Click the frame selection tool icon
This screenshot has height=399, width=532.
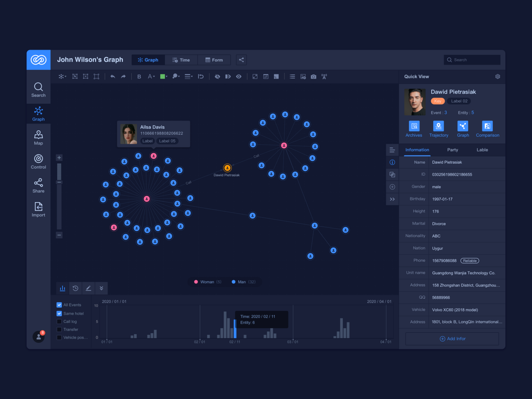(x=96, y=76)
